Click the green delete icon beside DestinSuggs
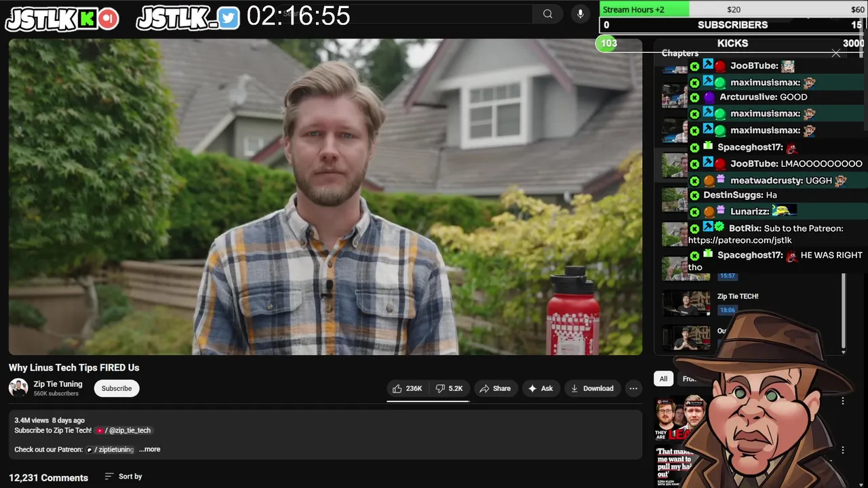The width and height of the screenshot is (868, 488). (694, 195)
